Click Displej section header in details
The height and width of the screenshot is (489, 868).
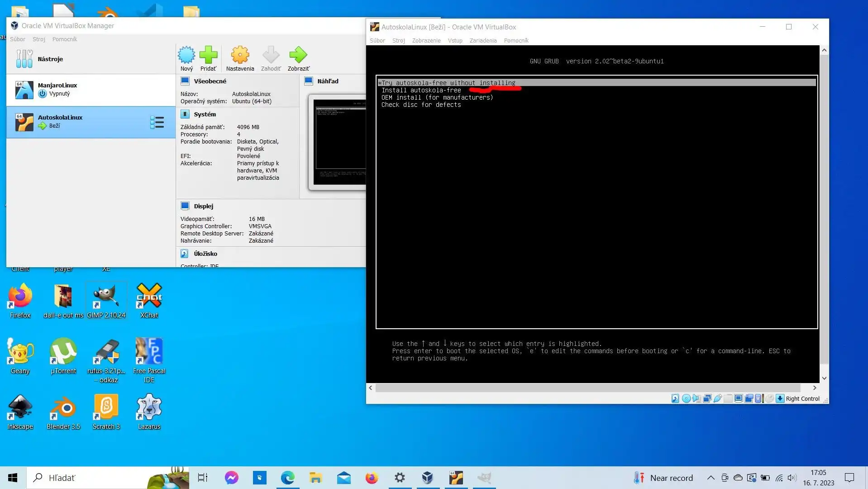pyautogui.click(x=204, y=206)
